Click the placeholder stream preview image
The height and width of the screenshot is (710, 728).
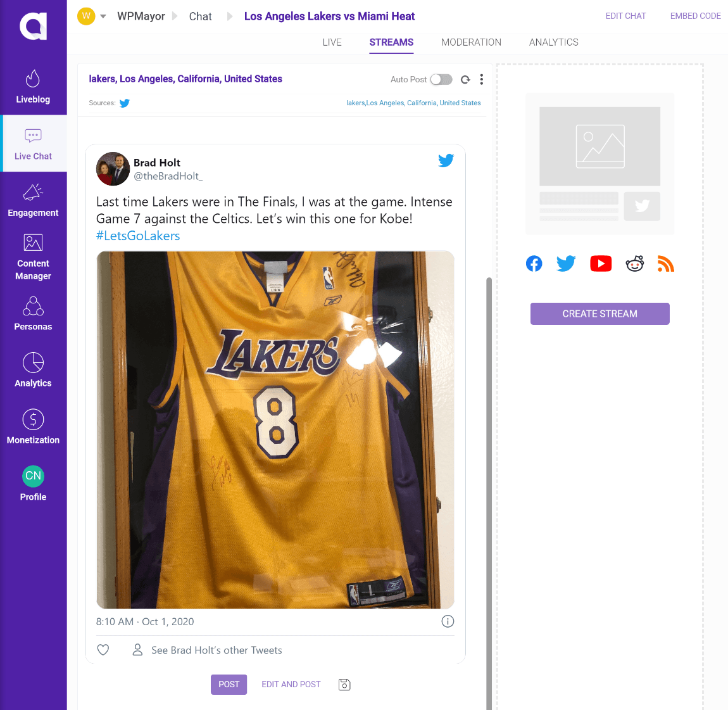click(x=599, y=146)
